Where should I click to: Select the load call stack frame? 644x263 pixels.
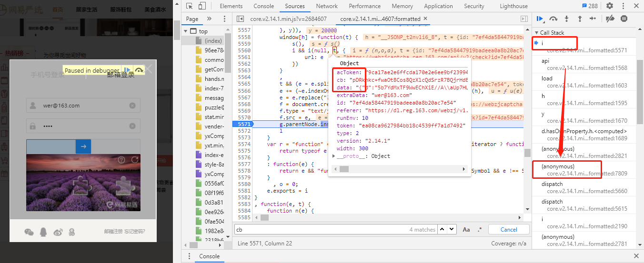click(x=584, y=82)
